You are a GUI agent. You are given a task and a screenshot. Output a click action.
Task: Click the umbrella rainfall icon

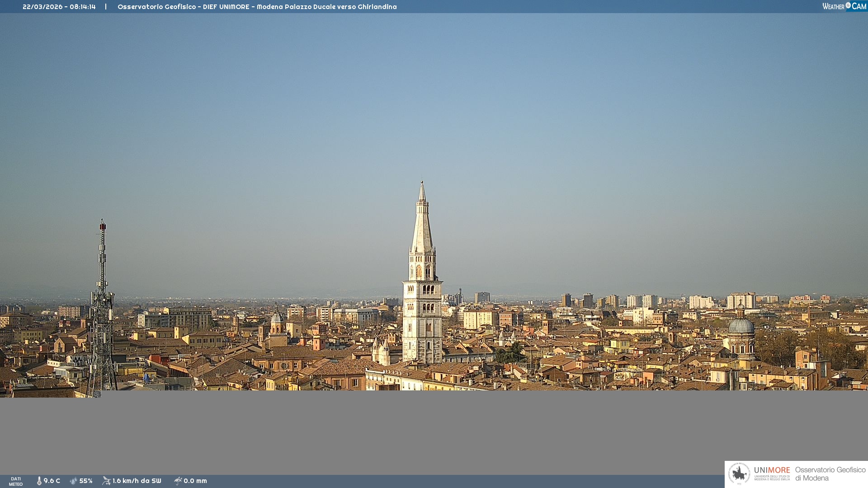pyautogui.click(x=178, y=481)
